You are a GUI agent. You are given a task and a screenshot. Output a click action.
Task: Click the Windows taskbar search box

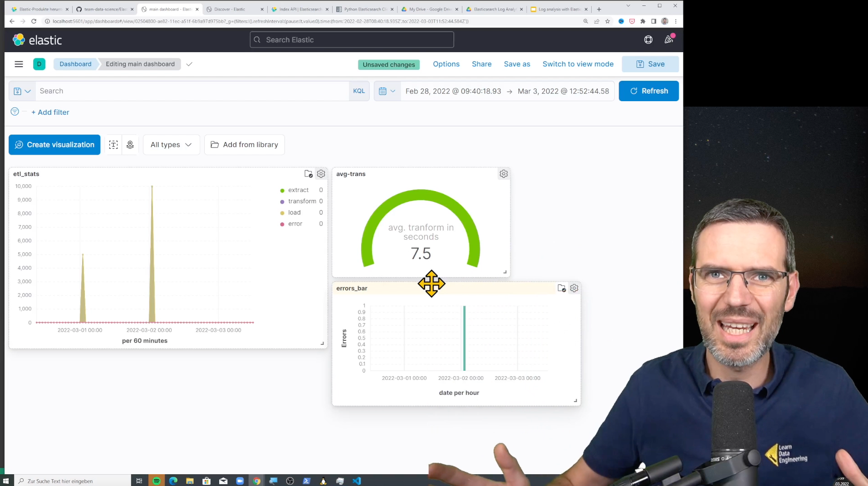74,481
